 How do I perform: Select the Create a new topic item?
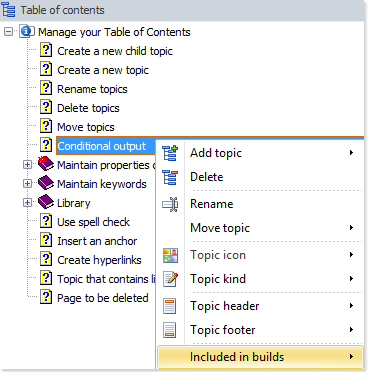pos(103,70)
